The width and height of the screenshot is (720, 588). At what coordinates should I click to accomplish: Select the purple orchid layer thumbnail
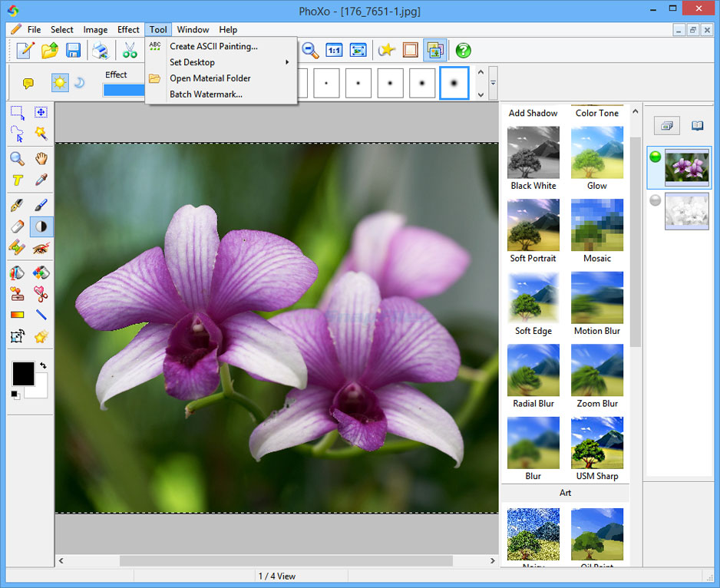[686, 168]
